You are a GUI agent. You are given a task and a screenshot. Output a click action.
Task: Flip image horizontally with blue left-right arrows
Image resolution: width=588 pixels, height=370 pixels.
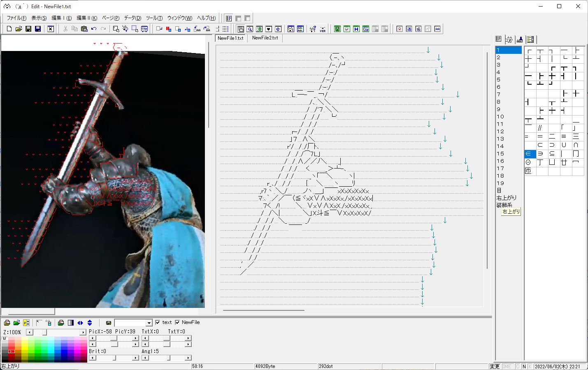(x=80, y=323)
